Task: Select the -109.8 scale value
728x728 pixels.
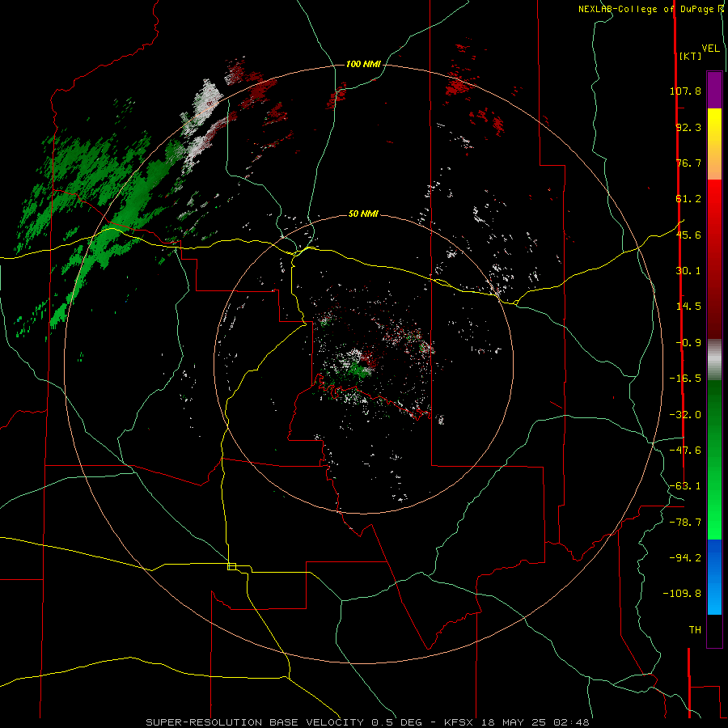Action: [x=682, y=594]
